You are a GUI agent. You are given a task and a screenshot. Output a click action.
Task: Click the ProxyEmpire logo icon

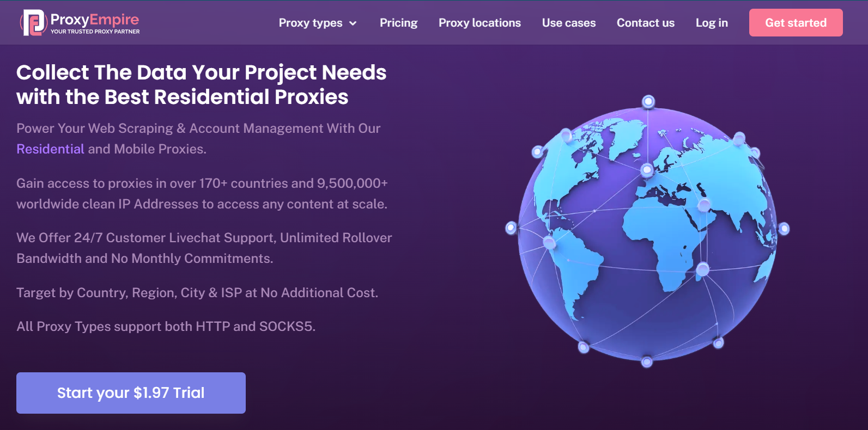click(33, 23)
